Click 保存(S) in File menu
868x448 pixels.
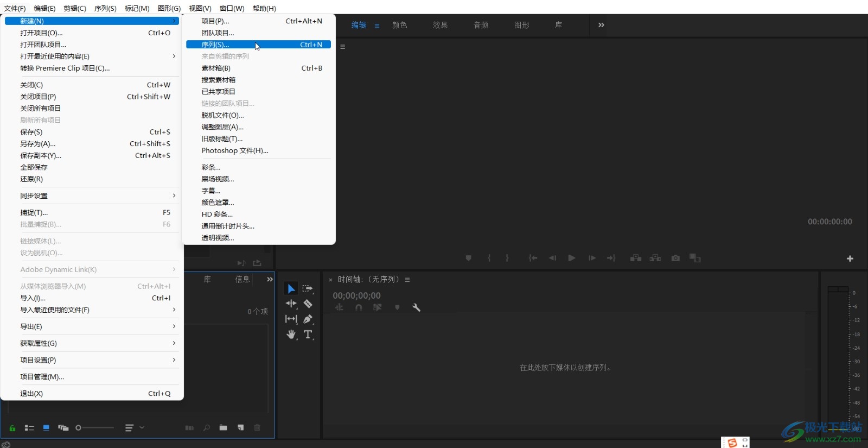[x=91, y=132]
